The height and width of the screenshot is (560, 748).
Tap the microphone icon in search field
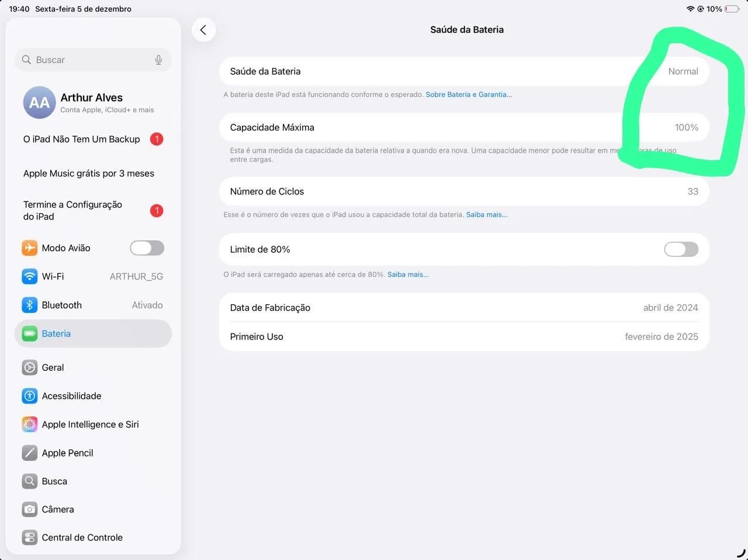[x=158, y=60]
